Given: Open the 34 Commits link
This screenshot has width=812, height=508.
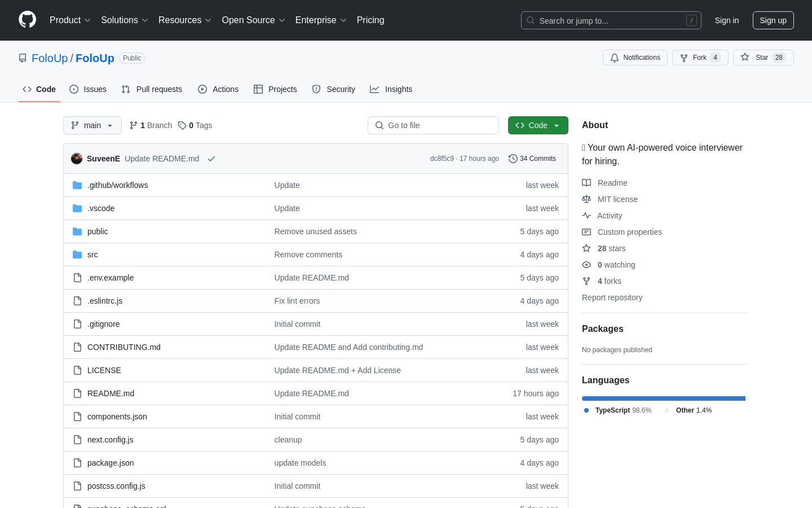Looking at the screenshot, I should point(532,159).
